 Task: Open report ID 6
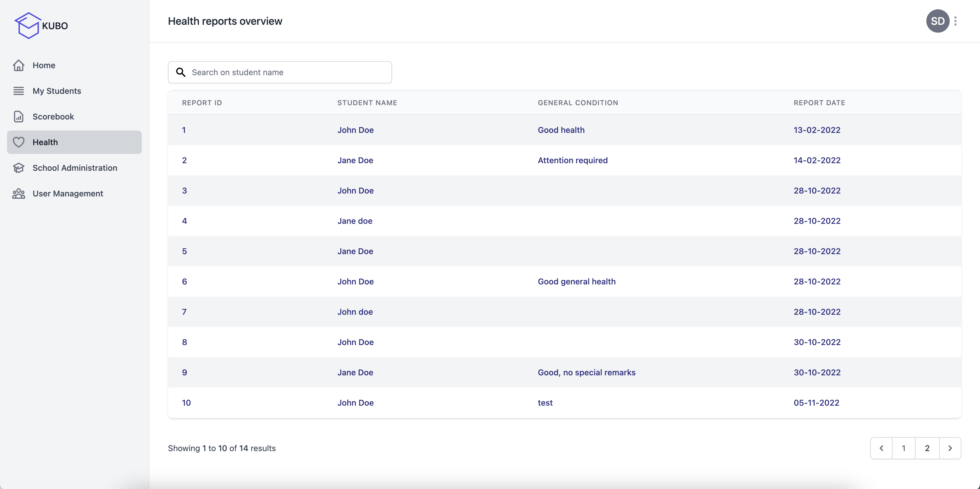(184, 282)
